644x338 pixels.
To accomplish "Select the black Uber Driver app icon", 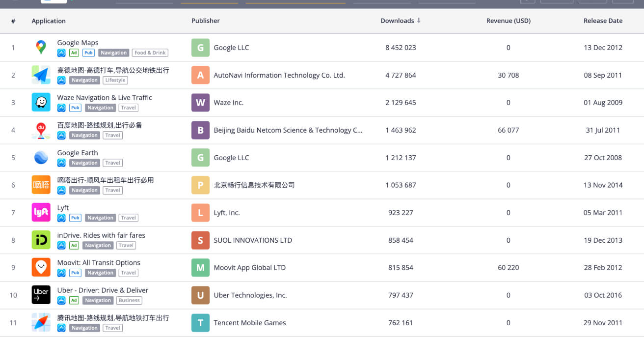I will pos(41,295).
